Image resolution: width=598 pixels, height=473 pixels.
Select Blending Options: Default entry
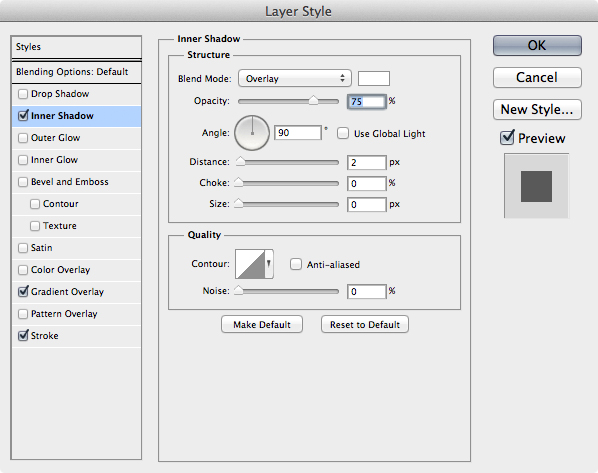pyautogui.click(x=76, y=72)
